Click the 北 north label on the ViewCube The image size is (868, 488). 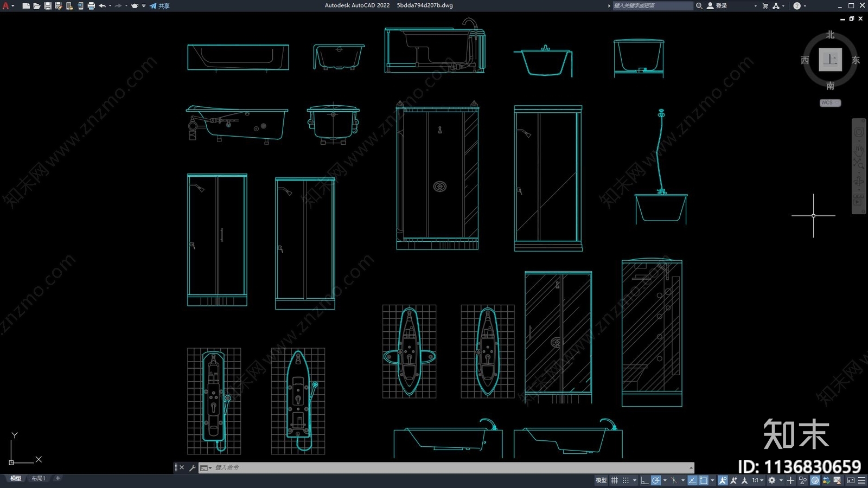[x=831, y=35]
